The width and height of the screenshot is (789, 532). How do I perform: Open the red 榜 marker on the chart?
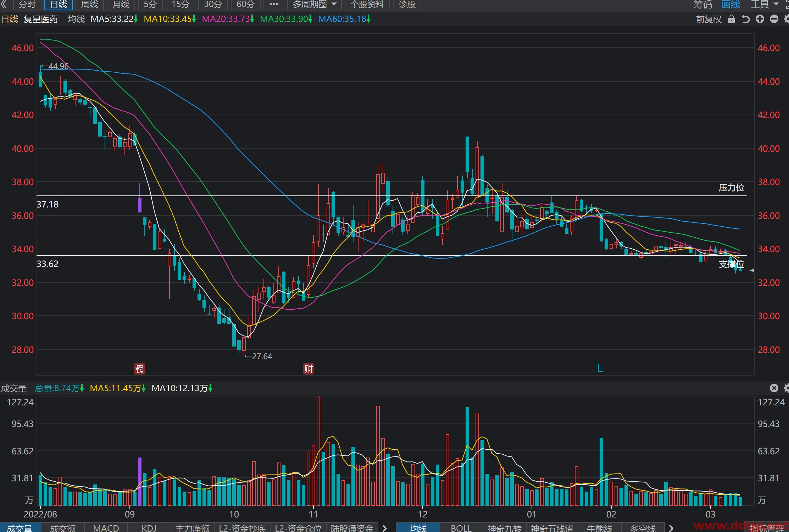click(x=140, y=369)
